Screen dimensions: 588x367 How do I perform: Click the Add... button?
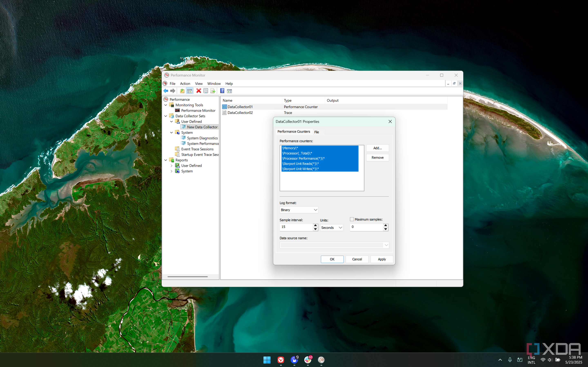[x=377, y=148]
